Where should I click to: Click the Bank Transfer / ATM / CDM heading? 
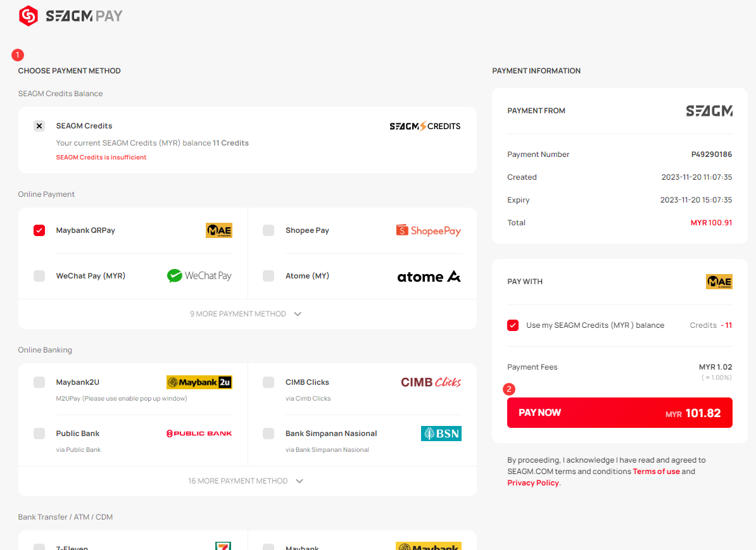tap(66, 516)
